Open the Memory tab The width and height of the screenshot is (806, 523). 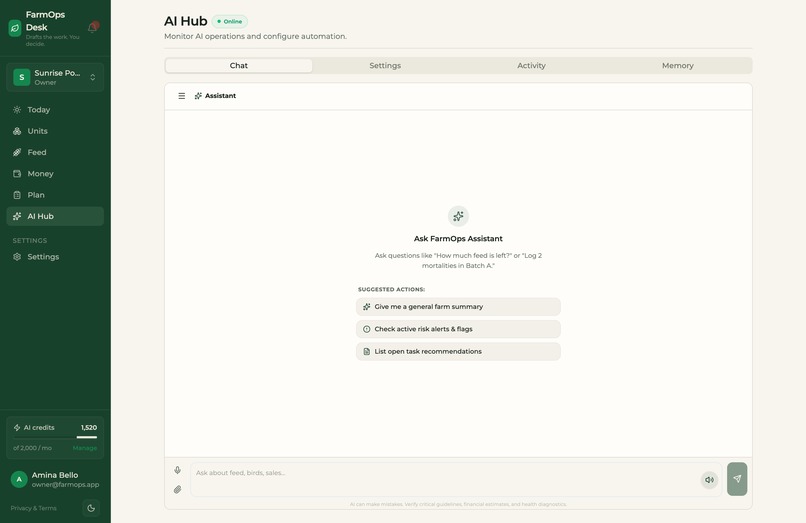coord(677,65)
